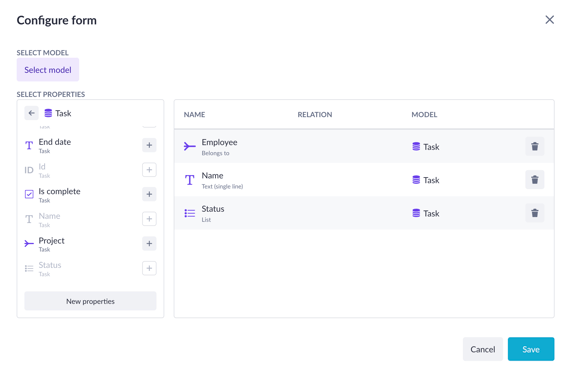The width and height of the screenshot is (570, 377).
Task: Click the Is complete checkbox icon
Action: pyautogui.click(x=29, y=194)
